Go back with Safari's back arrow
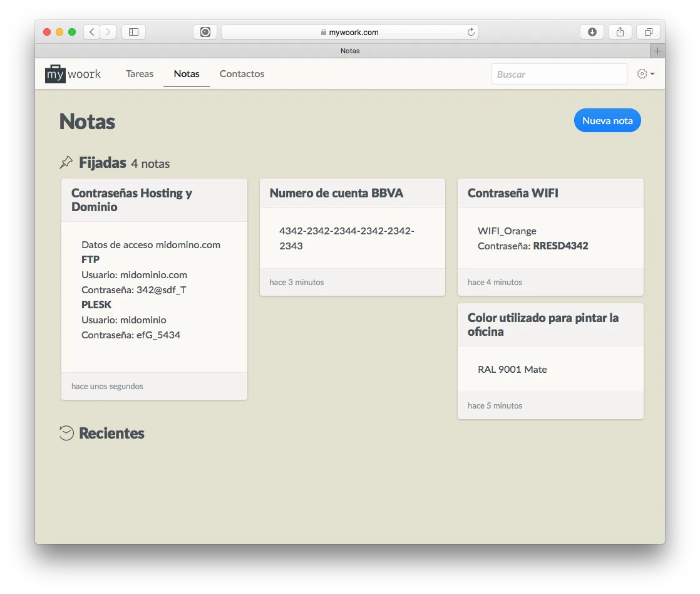700x594 pixels. (92, 32)
